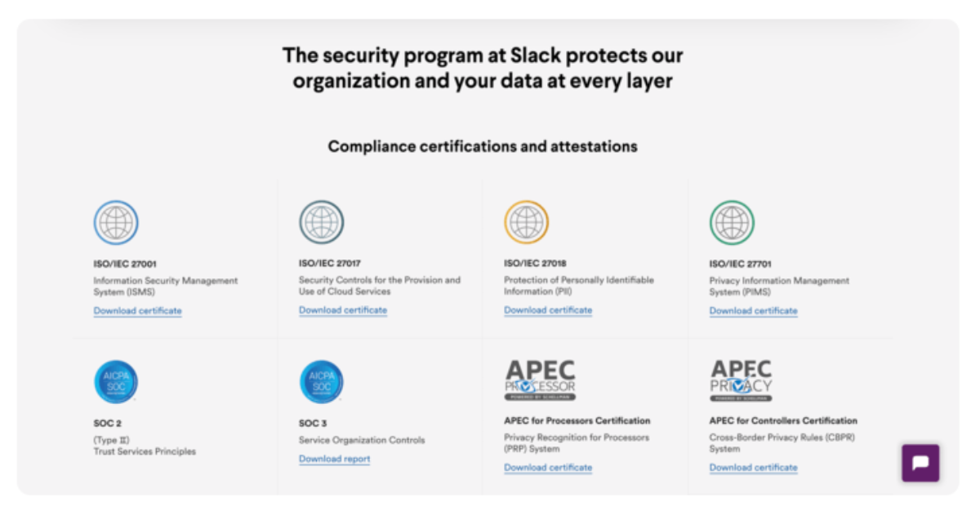Click the APEC for Processors Certification title

[x=577, y=420]
